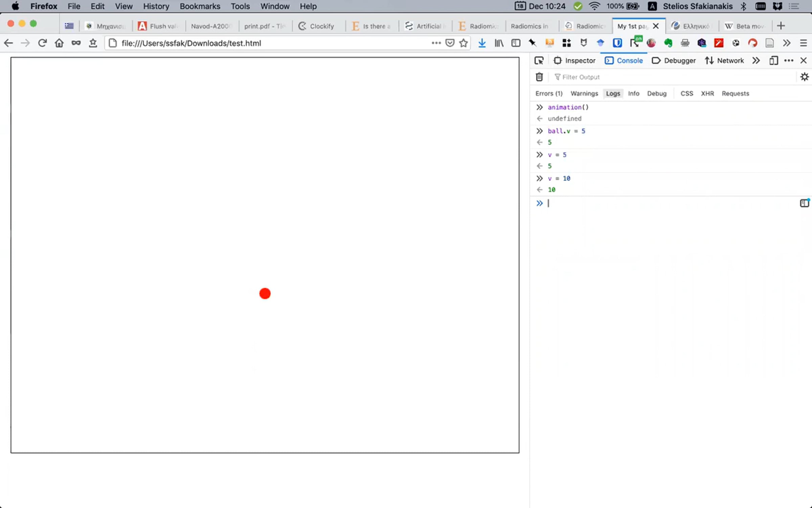Close the My 1st page tab
Viewport: 812px width, 508px height.
[656, 26]
